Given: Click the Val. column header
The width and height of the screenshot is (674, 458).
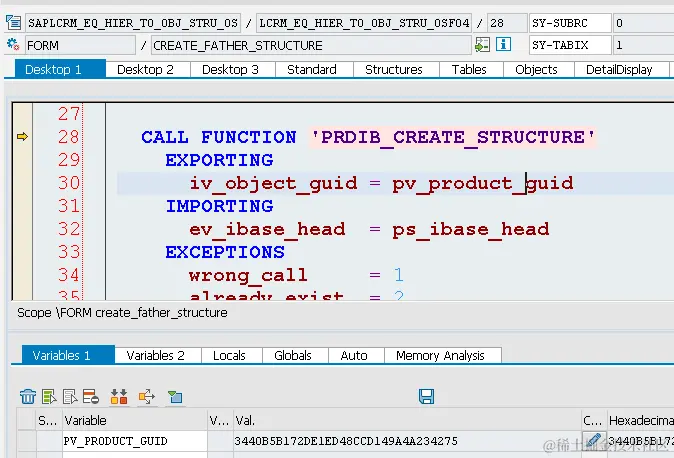Looking at the screenshot, I should 407,420.
